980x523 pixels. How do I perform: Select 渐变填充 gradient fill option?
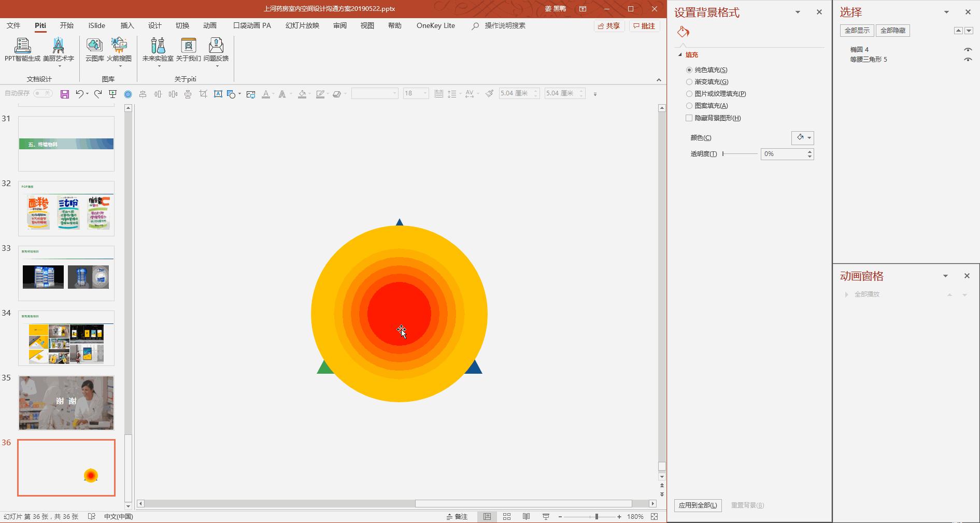689,82
